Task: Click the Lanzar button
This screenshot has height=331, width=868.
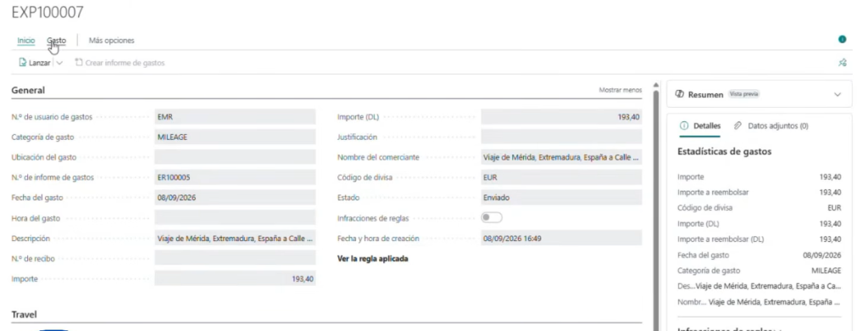Action: pos(35,63)
